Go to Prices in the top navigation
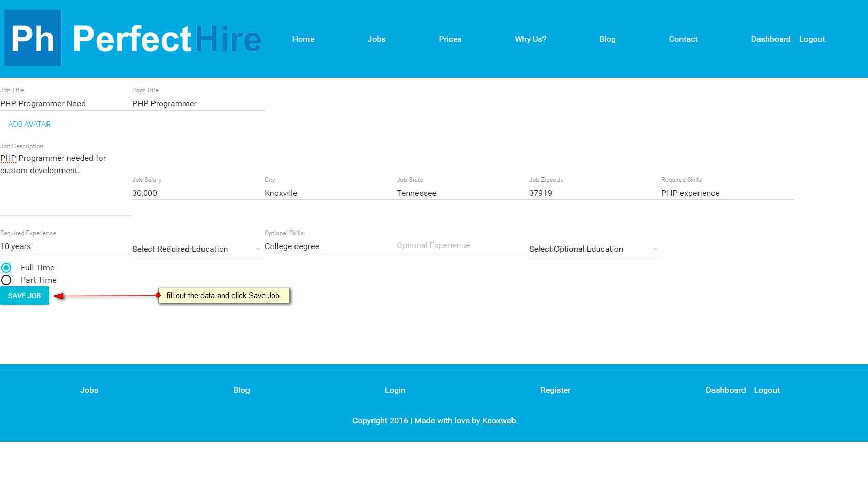This screenshot has height=478, width=868. 450,39
